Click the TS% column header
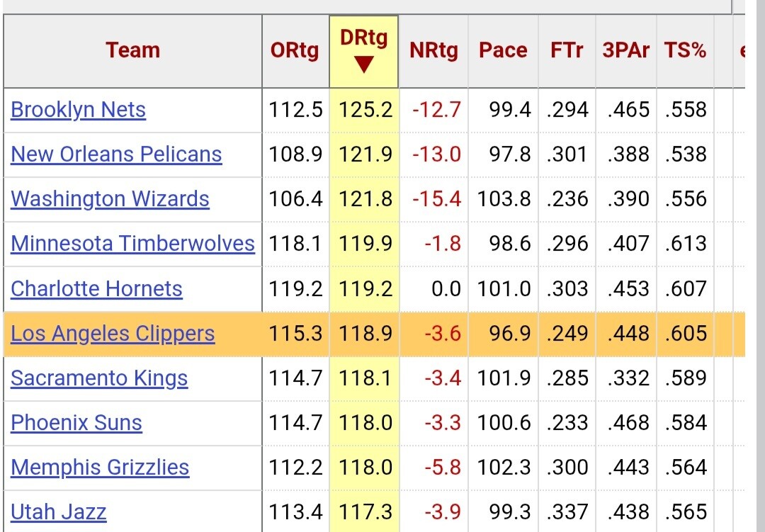The image size is (765, 532). (685, 51)
